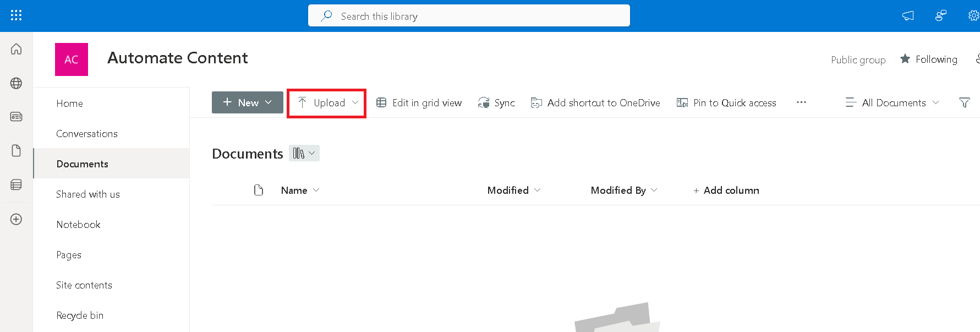The height and width of the screenshot is (332, 980).
Task: Go to Conversations in site navigation
Action: point(87,134)
